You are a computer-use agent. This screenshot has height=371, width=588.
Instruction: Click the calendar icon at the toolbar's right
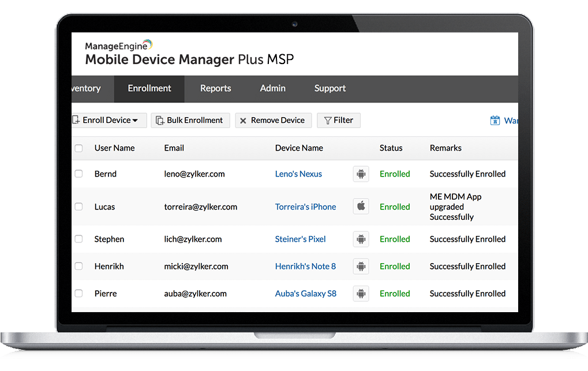tap(495, 121)
